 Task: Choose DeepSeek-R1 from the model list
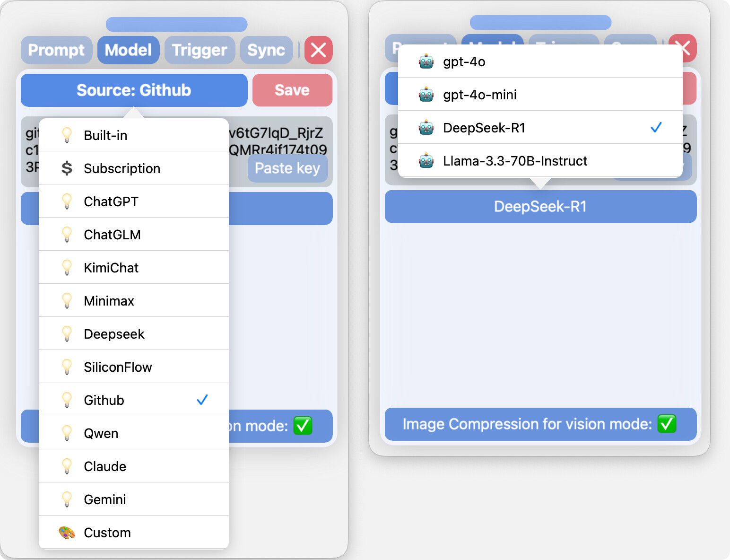pyautogui.click(x=540, y=128)
